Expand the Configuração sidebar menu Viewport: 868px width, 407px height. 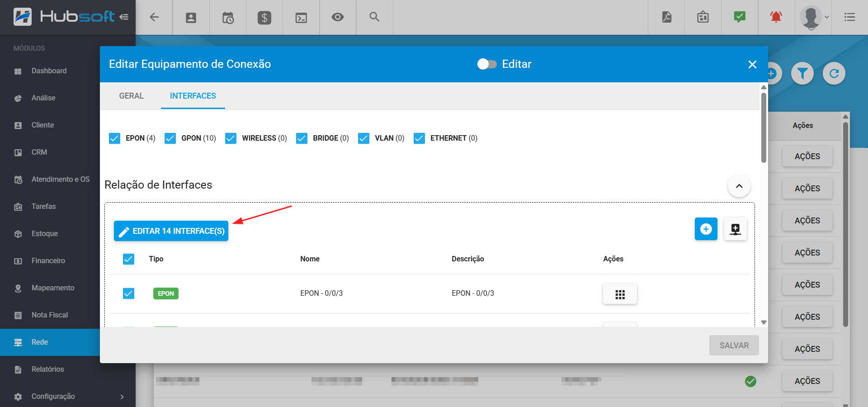[68, 397]
